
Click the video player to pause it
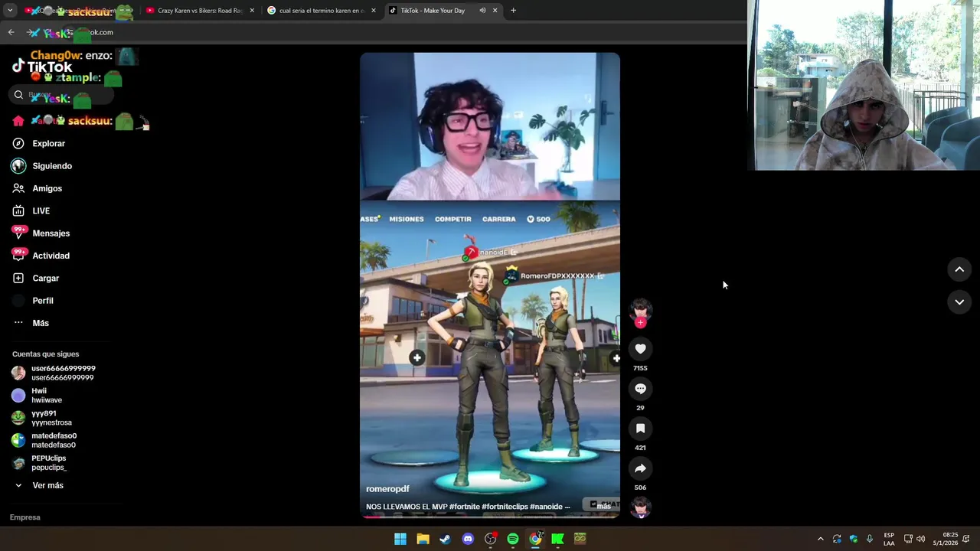[x=490, y=285]
